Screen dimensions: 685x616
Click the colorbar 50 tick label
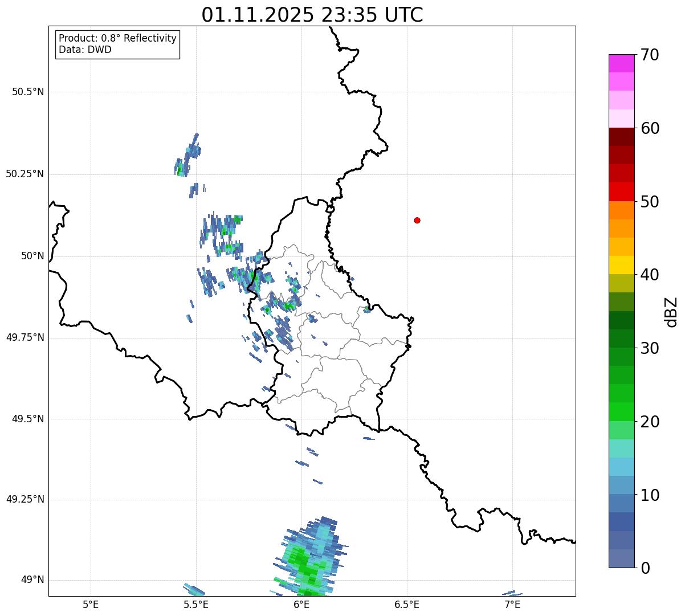tap(650, 202)
